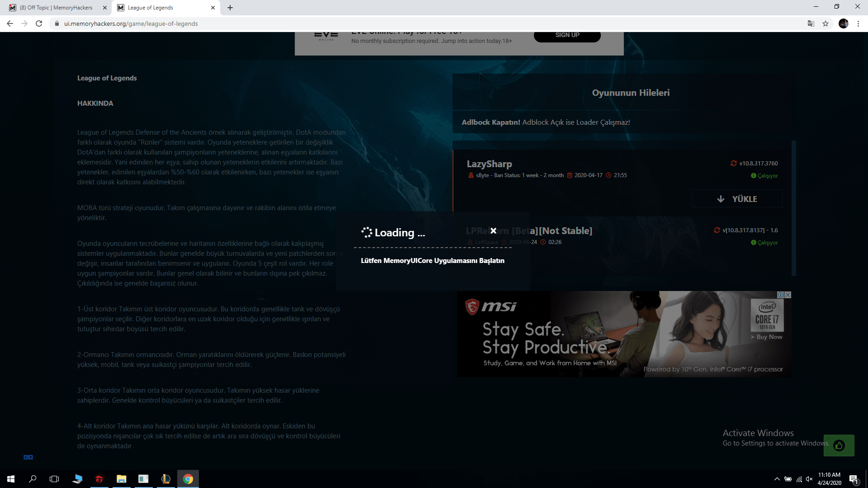The height and width of the screenshot is (488, 868).
Task: Click the small blue icon at bottom-left of page
Action: [28, 457]
